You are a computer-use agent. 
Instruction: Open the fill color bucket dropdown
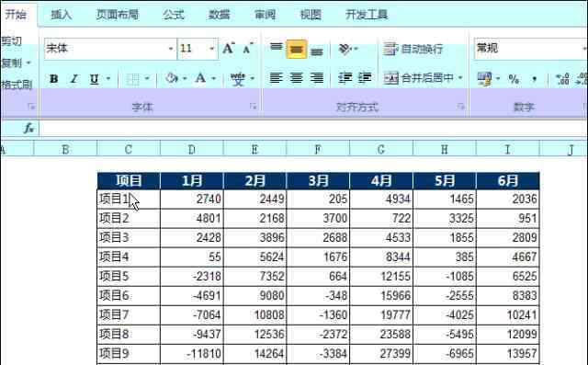(185, 78)
